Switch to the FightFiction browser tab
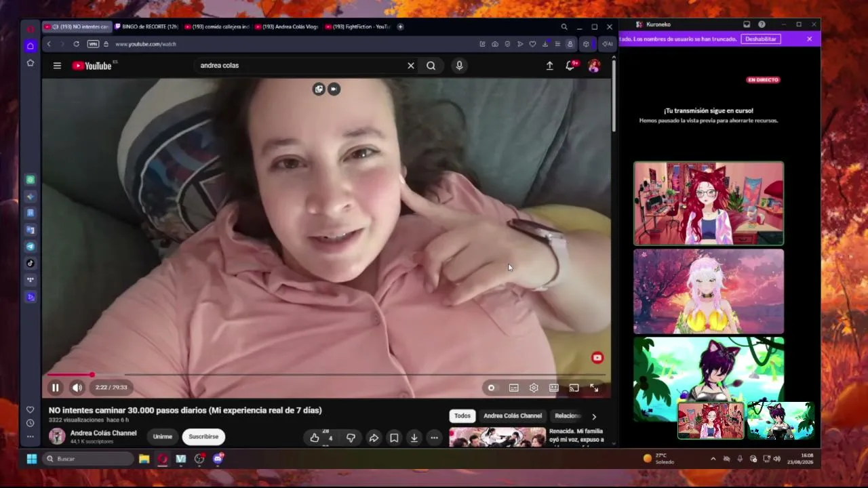868x488 pixels. point(357,27)
